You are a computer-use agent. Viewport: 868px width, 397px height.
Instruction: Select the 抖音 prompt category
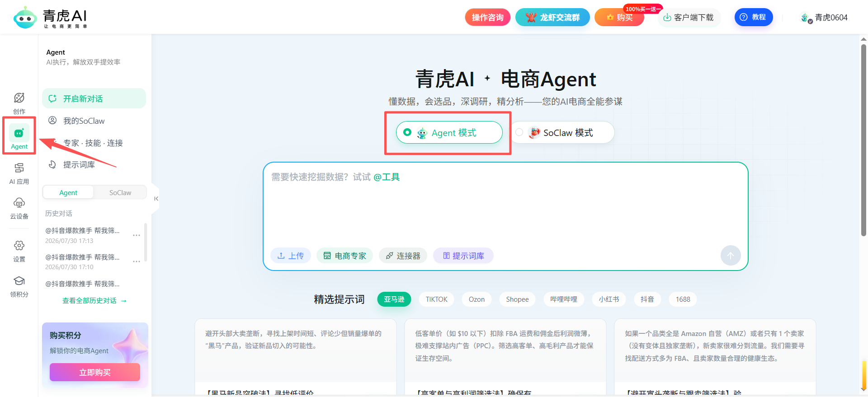pos(647,299)
